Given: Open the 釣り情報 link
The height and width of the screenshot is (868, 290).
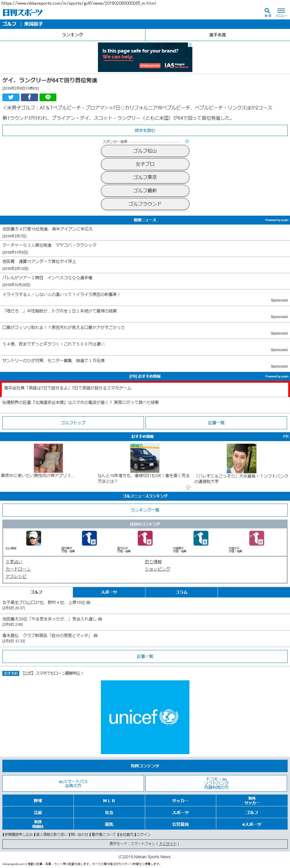Looking at the screenshot, I should 153,562.
